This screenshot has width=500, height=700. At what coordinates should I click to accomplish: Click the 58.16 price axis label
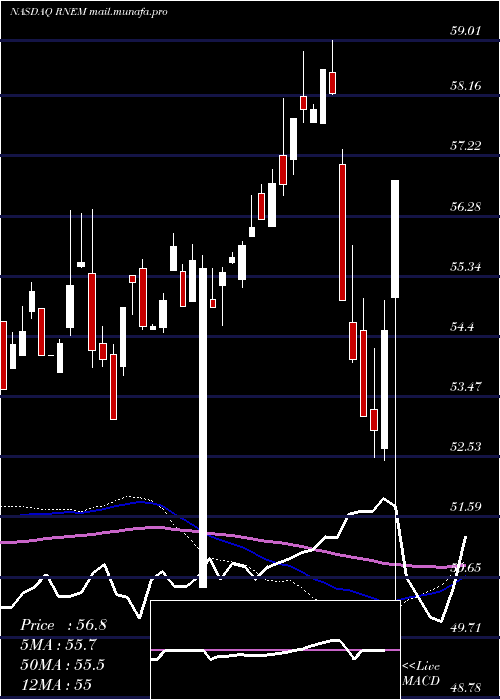tap(465, 85)
